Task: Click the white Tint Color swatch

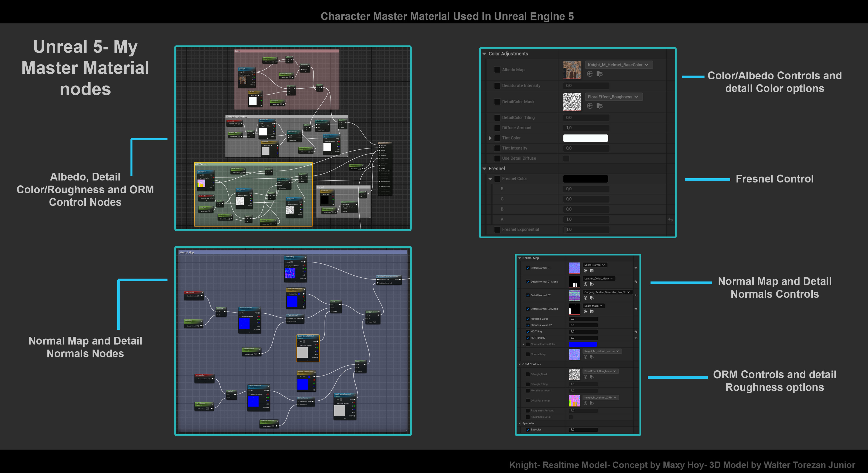Action: click(585, 138)
